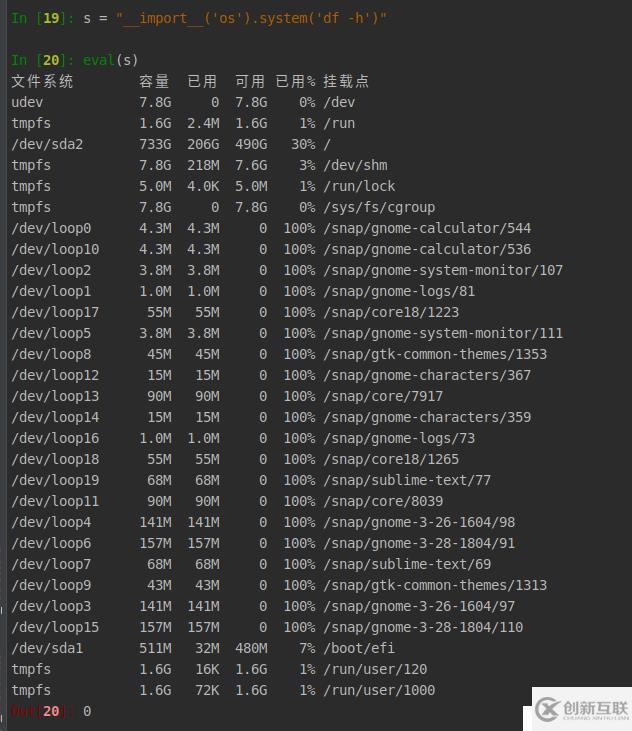The width and height of the screenshot is (632, 731).
Task: Click the /dev/shm mount point
Action: pyautogui.click(x=356, y=165)
